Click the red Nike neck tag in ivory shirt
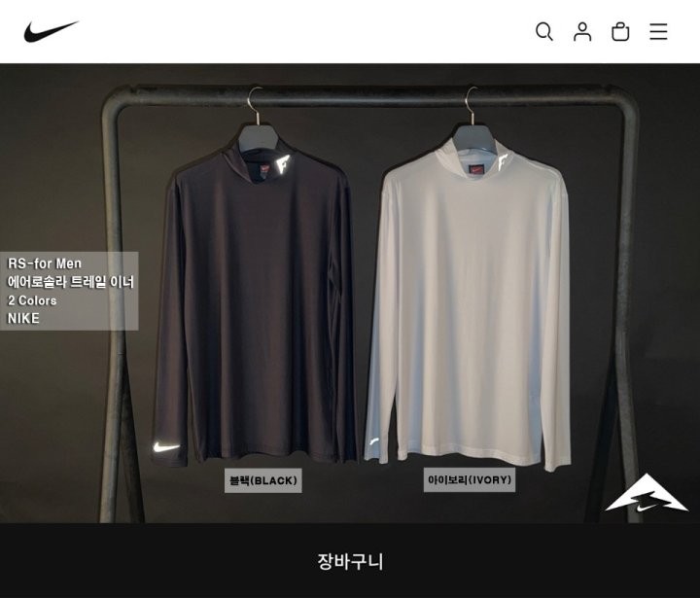This screenshot has width=700, height=598. [476, 170]
